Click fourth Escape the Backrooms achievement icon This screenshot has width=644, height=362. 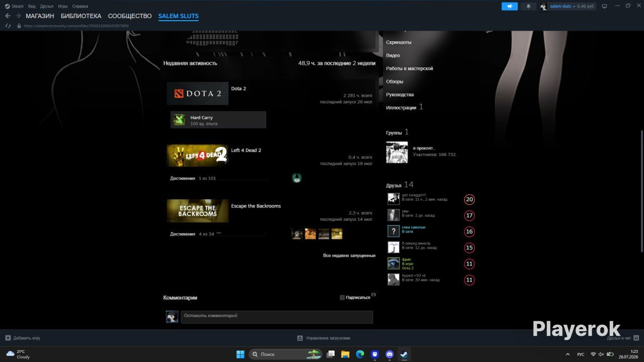[x=337, y=234]
